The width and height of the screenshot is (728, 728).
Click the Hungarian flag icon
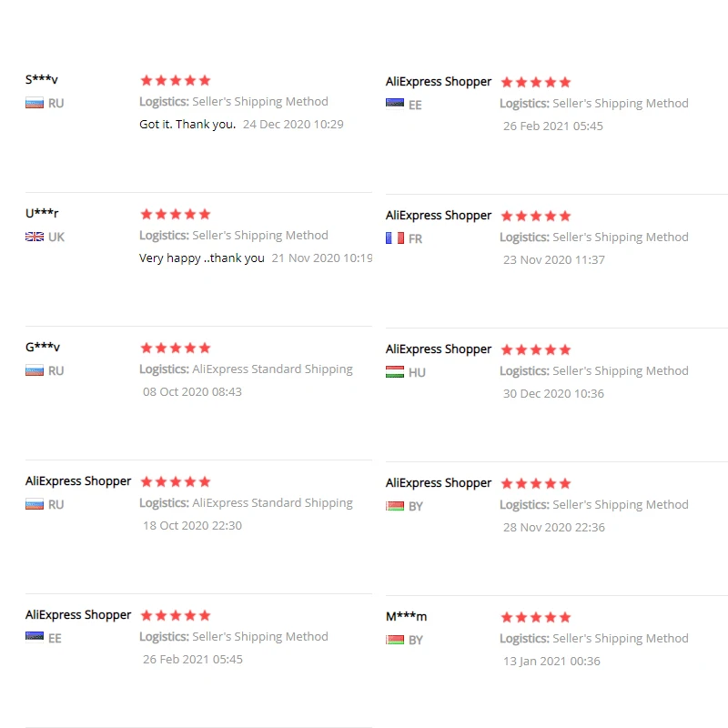click(395, 372)
